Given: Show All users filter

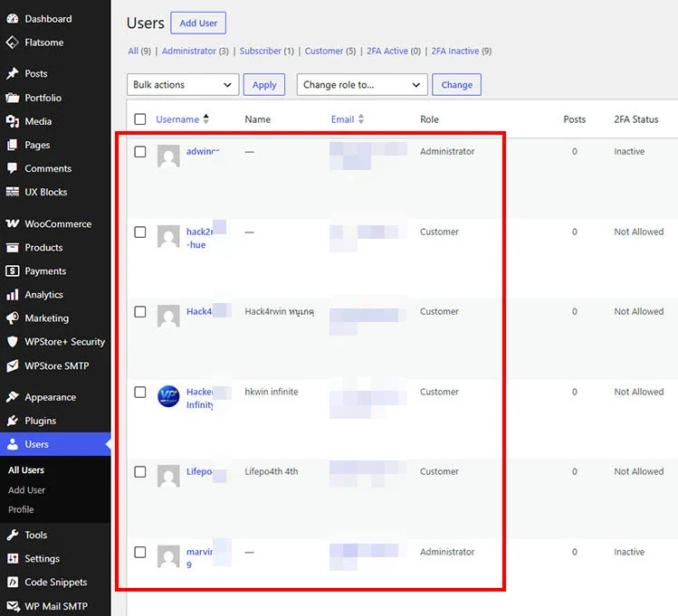Looking at the screenshot, I should [x=133, y=51].
